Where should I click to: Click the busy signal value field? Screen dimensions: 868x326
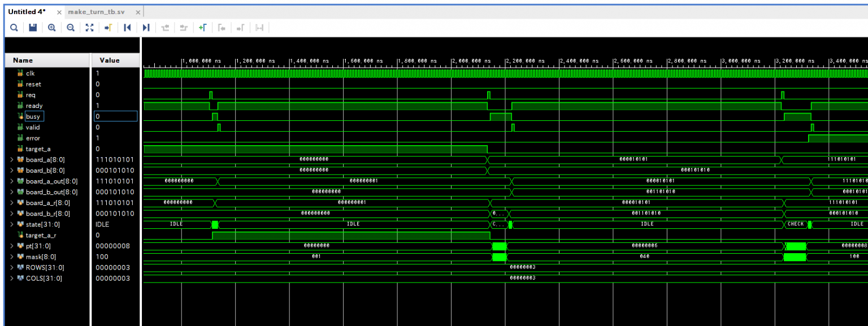pos(115,116)
